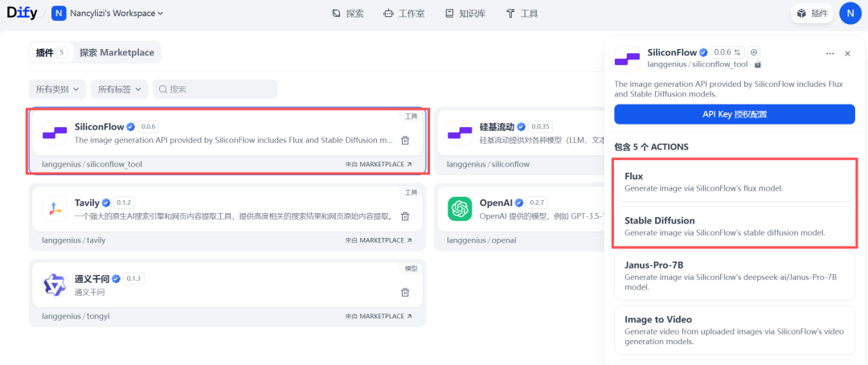Click the detail panel SiliconFlow logo
The width and height of the screenshot is (868, 365).
click(x=627, y=59)
